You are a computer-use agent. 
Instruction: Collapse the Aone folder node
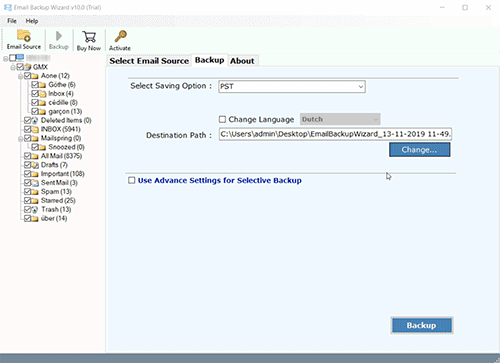[20, 77]
